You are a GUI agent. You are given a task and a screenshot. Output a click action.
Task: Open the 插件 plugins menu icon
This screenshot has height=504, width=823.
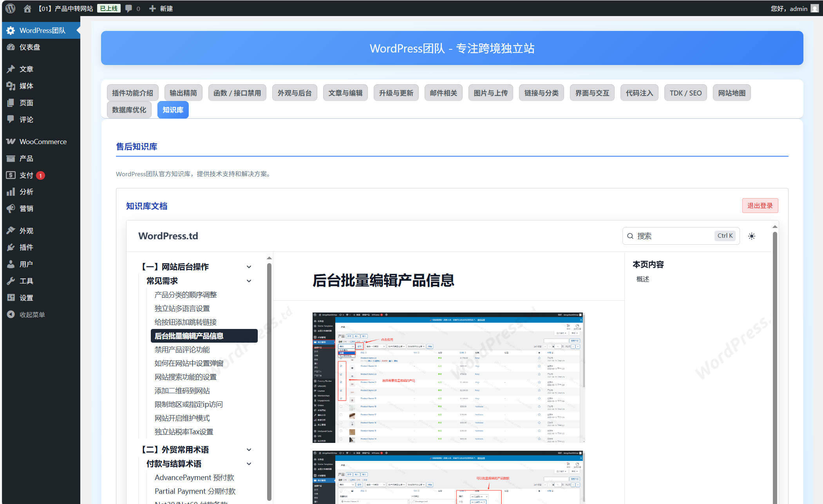click(x=11, y=247)
